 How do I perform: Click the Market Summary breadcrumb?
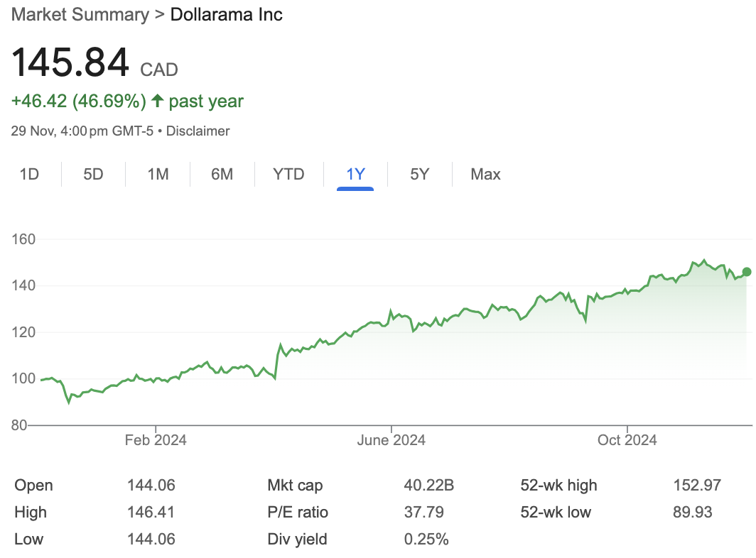coord(80,14)
